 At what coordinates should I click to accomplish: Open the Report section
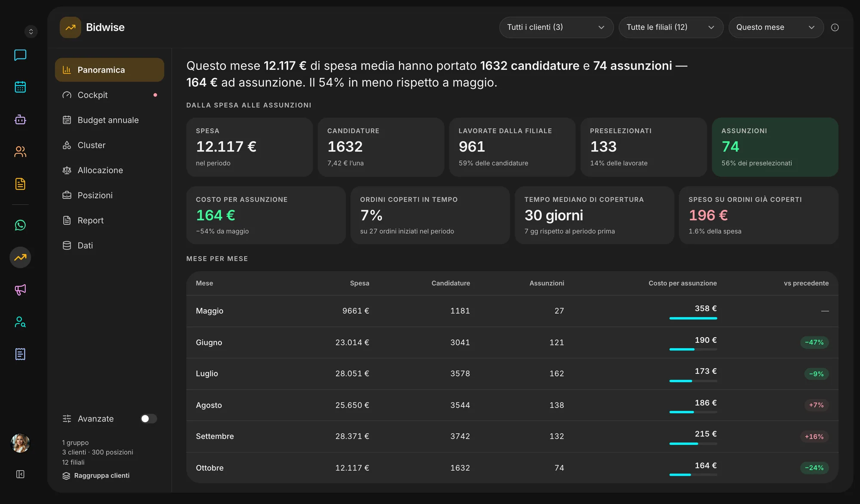[x=110, y=220]
